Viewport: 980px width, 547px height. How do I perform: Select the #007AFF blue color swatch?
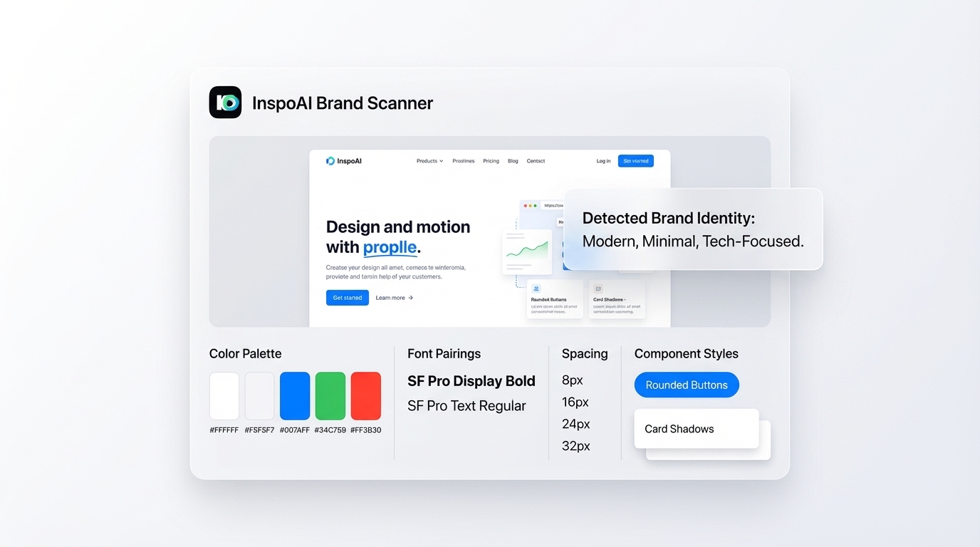295,395
